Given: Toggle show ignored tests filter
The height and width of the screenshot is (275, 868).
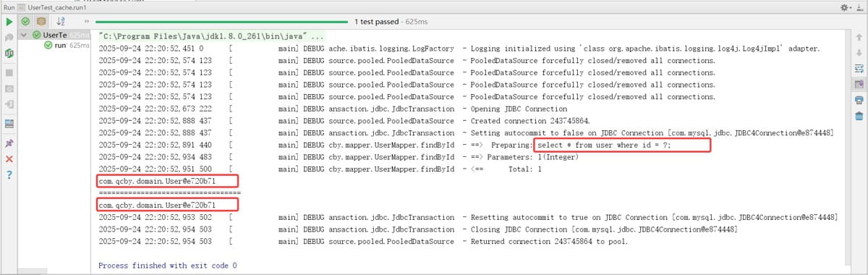Looking at the screenshot, I should point(41,22).
